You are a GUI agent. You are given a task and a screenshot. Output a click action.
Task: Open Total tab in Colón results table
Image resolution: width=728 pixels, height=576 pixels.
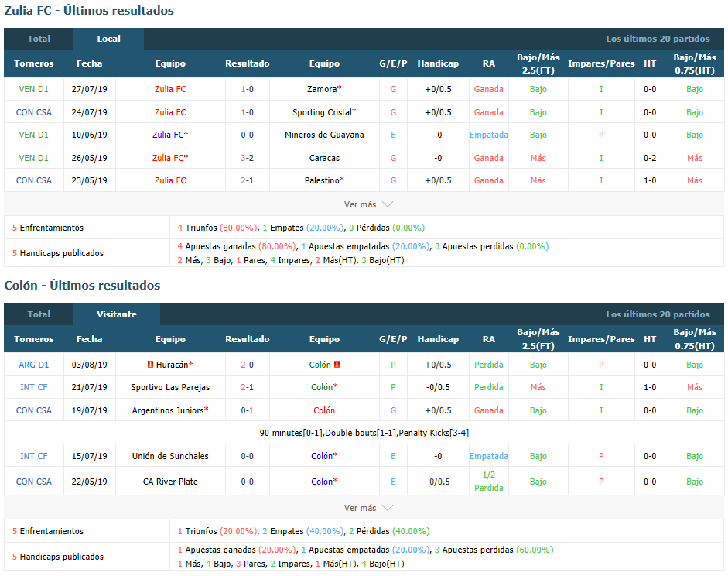(x=39, y=314)
